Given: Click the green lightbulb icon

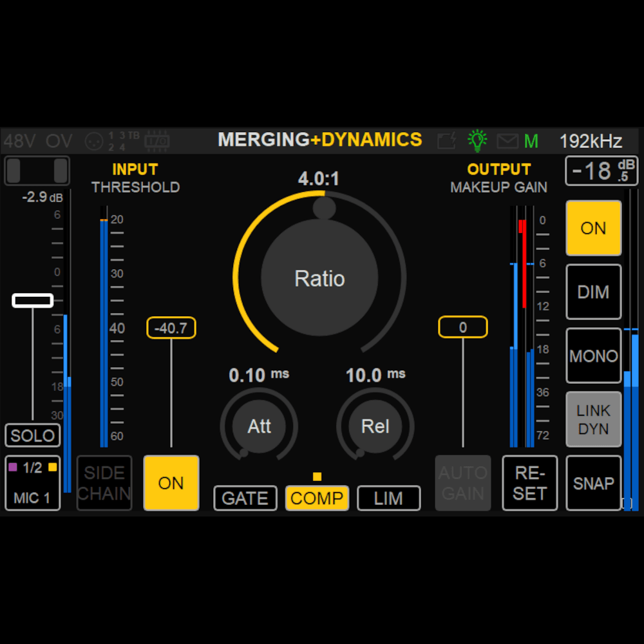Looking at the screenshot, I should [477, 140].
